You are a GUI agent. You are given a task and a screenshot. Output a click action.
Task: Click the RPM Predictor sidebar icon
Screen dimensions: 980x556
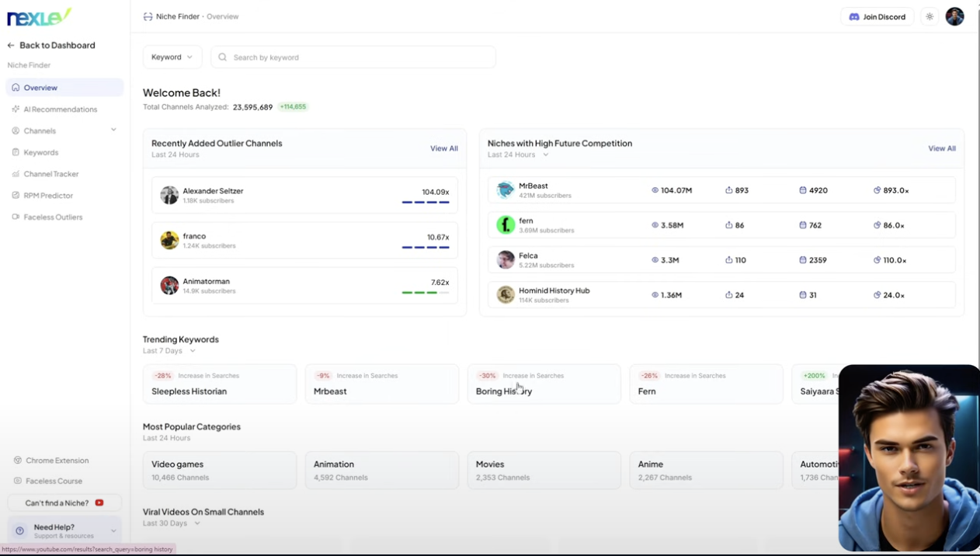point(16,196)
